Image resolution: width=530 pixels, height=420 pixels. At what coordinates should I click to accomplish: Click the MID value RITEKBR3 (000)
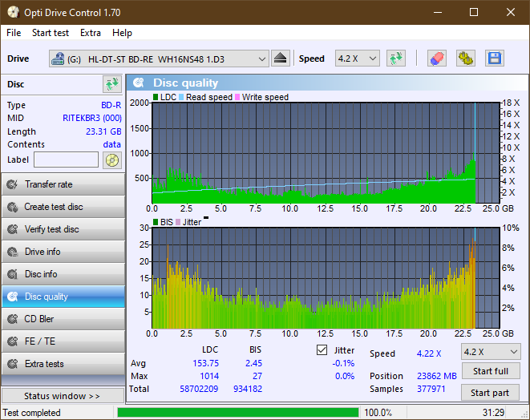(92, 119)
